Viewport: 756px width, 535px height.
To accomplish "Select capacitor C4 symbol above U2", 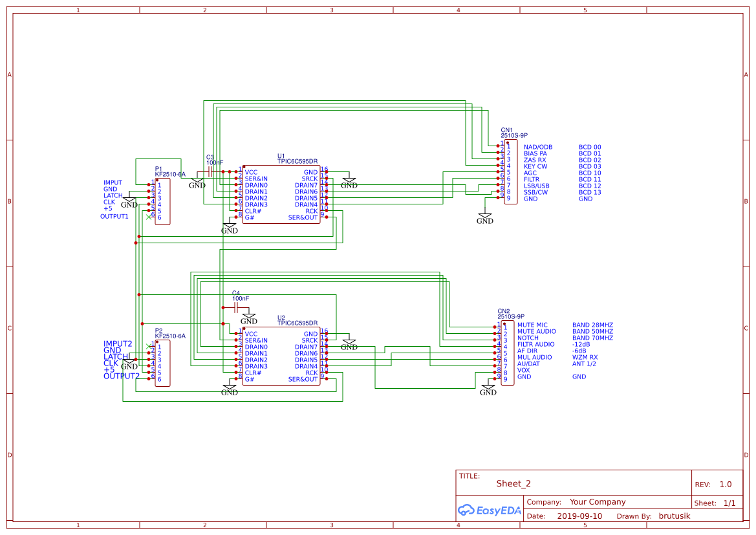I will (x=236, y=308).
